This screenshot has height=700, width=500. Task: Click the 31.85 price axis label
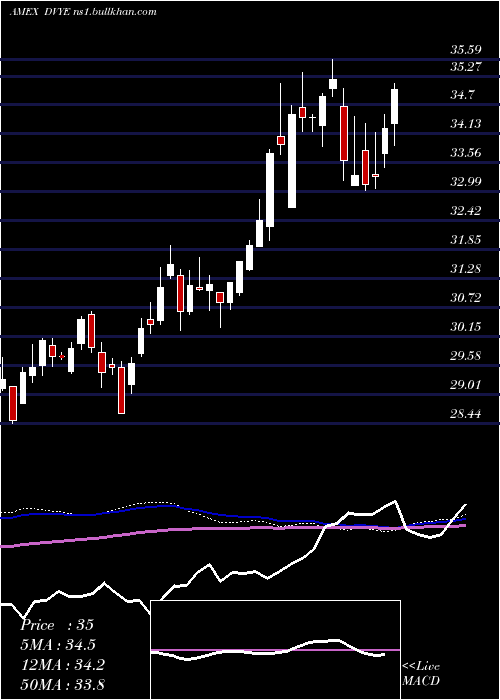(466, 240)
